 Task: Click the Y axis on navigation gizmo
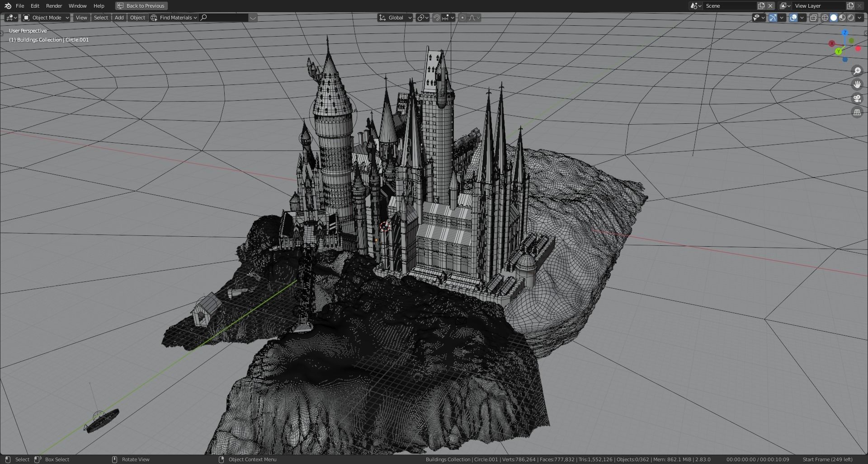coord(839,52)
